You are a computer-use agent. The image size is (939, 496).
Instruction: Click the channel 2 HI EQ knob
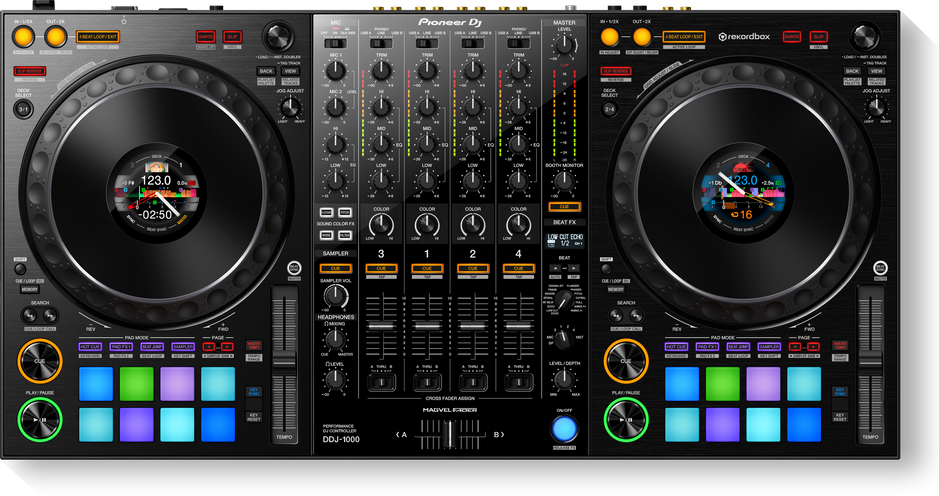[472, 107]
